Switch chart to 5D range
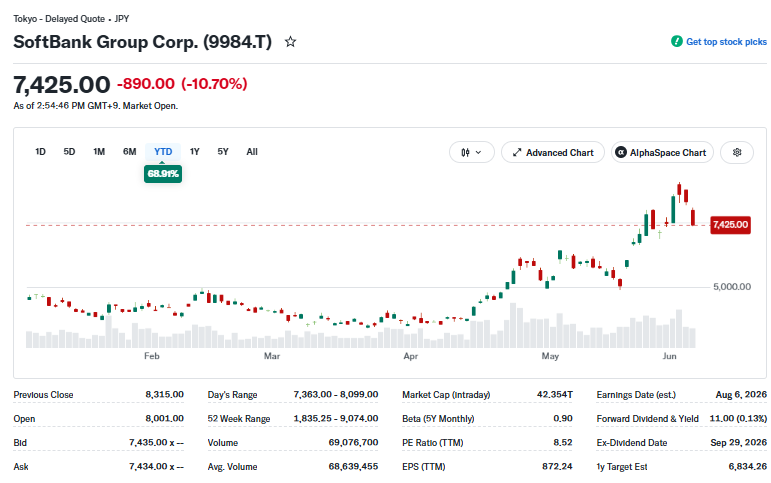The height and width of the screenshot is (483, 771). point(69,151)
